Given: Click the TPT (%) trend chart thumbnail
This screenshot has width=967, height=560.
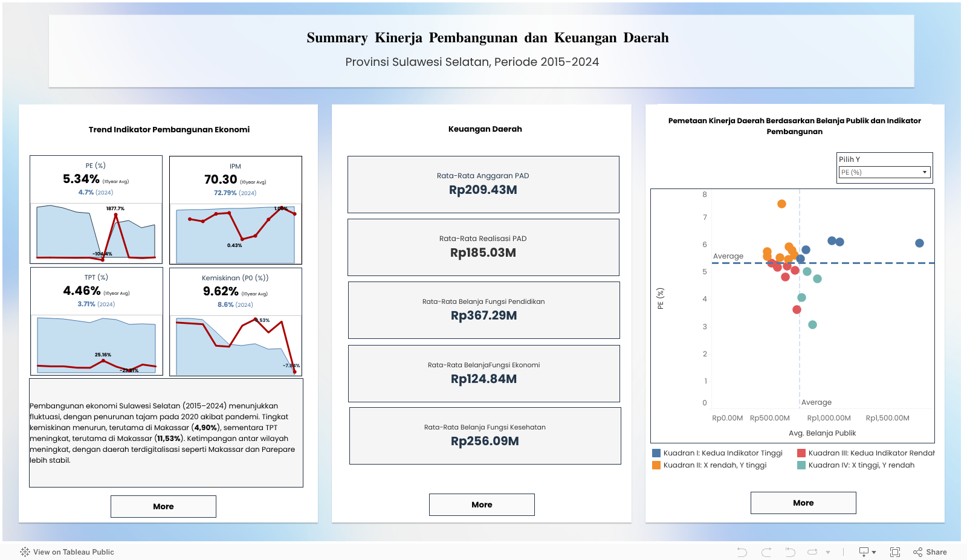Looking at the screenshot, I should coord(97,344).
